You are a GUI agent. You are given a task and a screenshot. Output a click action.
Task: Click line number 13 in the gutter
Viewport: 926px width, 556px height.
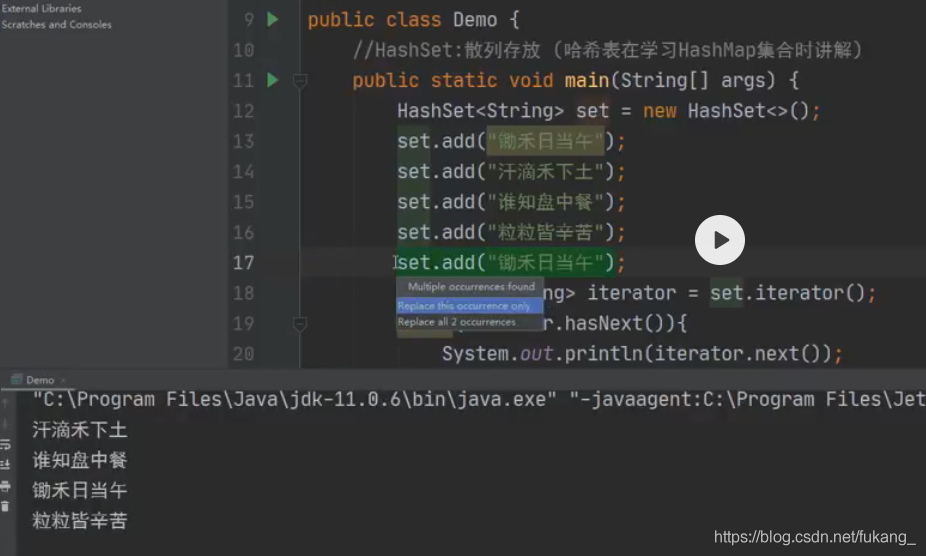243,141
